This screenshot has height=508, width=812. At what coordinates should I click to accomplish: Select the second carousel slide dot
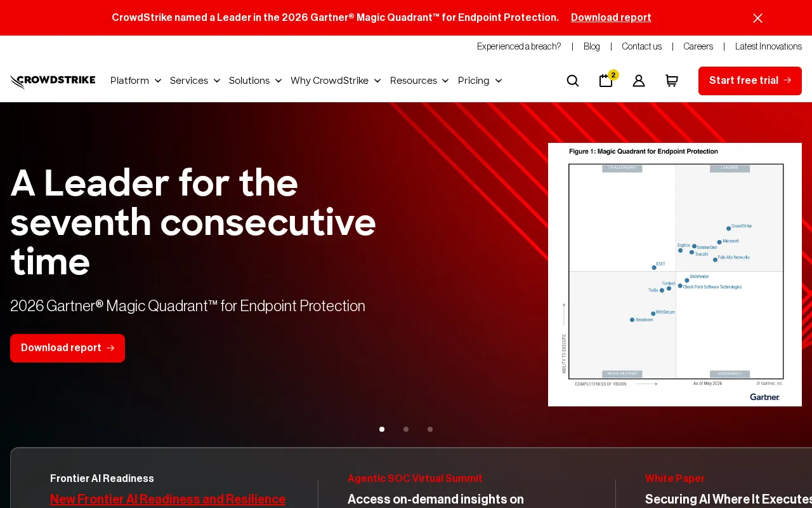pos(406,429)
